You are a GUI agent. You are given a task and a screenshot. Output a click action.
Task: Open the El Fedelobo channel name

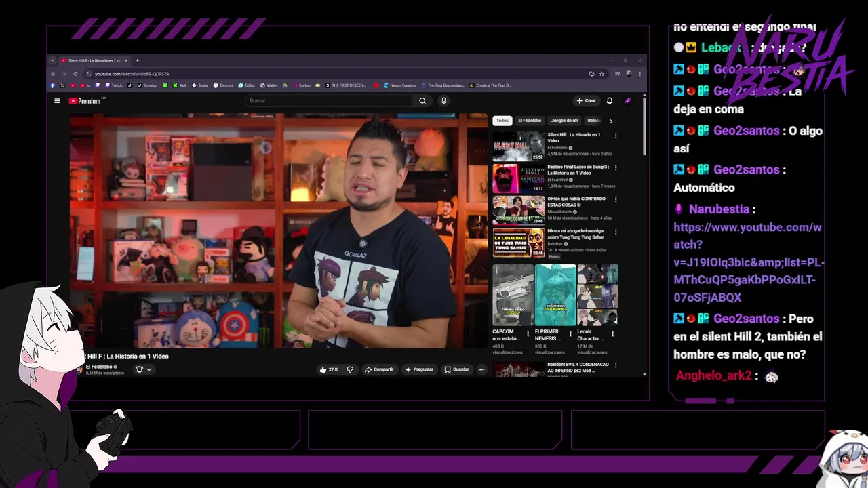pos(99,367)
